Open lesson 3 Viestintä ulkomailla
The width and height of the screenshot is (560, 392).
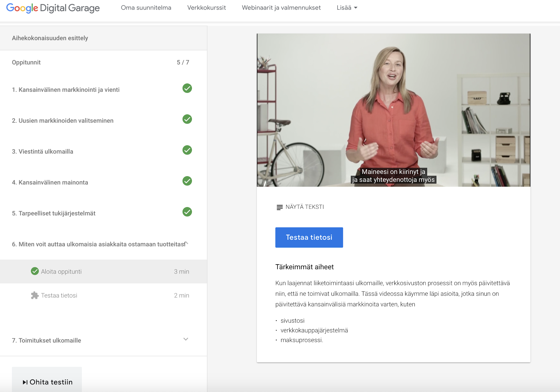click(103, 152)
